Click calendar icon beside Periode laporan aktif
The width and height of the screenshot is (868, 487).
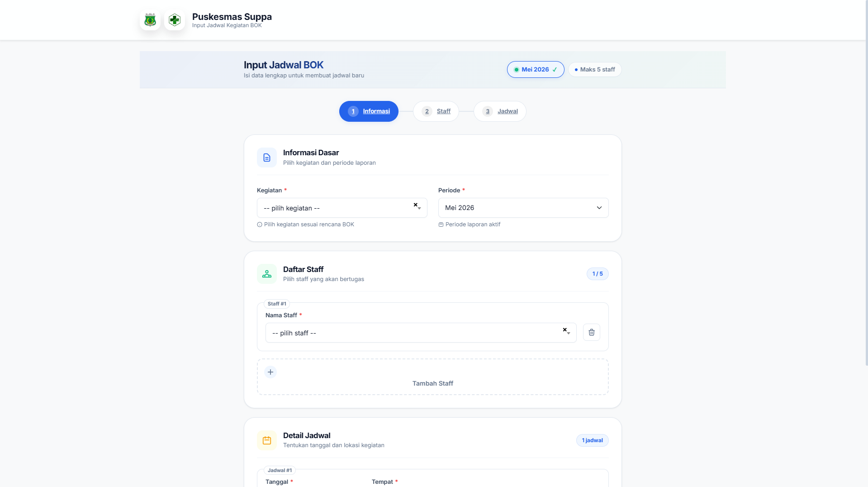coord(441,224)
